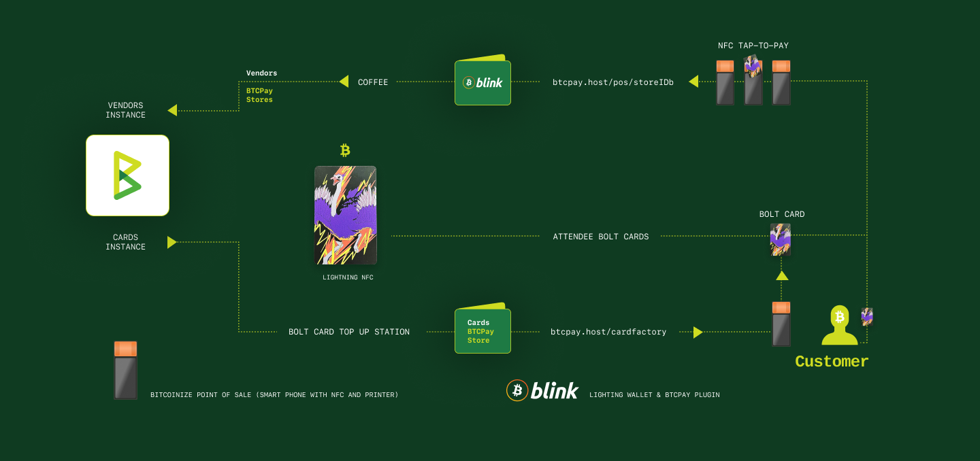Click the 'btcpay.host/cardfactory' URL text
Image resolution: width=980 pixels, height=461 pixels.
608,332
